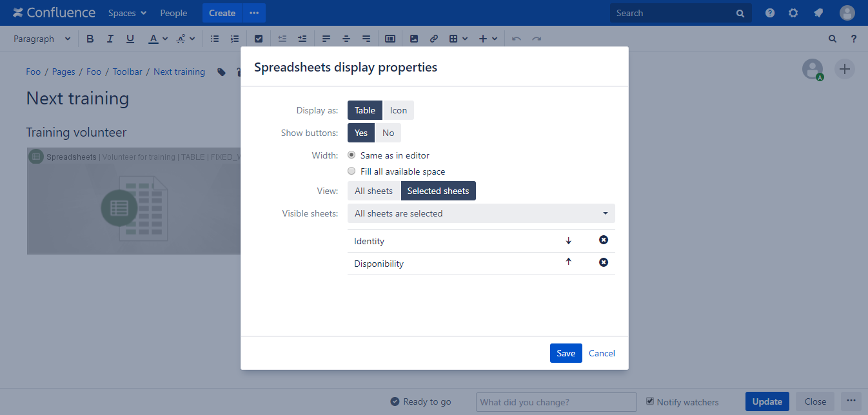The height and width of the screenshot is (415, 868).
Task: Open the 'All sheets are selected' dropdown
Action: (x=480, y=213)
